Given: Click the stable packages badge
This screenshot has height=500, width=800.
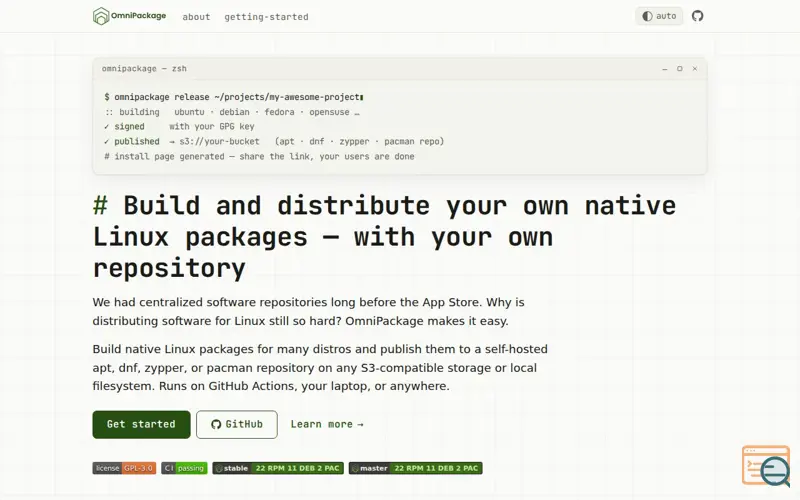Looking at the screenshot, I should pyautogui.click(x=278, y=468).
